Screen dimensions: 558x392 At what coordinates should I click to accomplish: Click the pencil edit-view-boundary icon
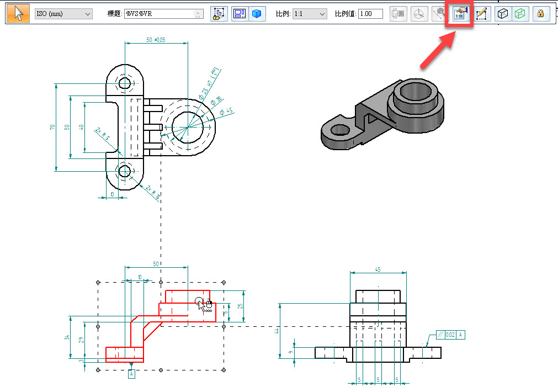pyautogui.click(x=481, y=14)
